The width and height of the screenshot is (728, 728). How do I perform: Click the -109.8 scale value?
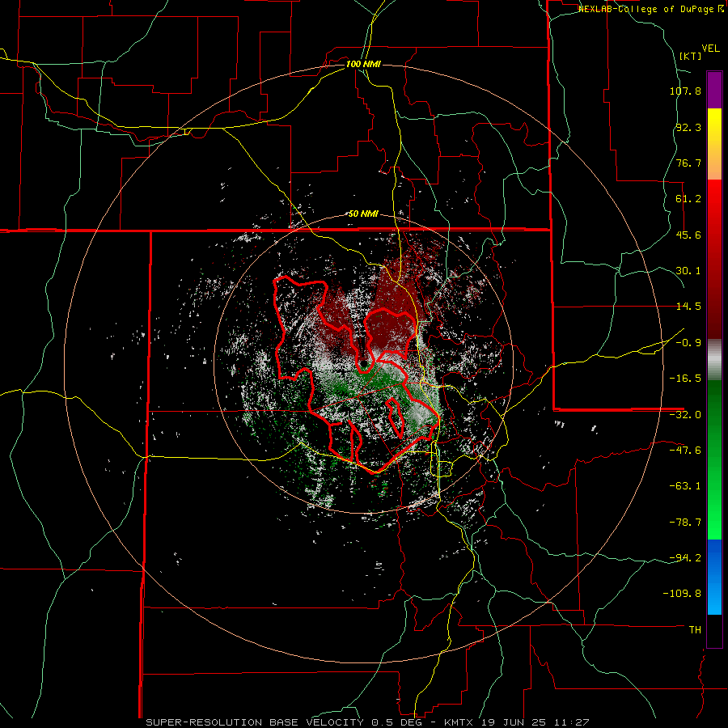click(x=682, y=594)
